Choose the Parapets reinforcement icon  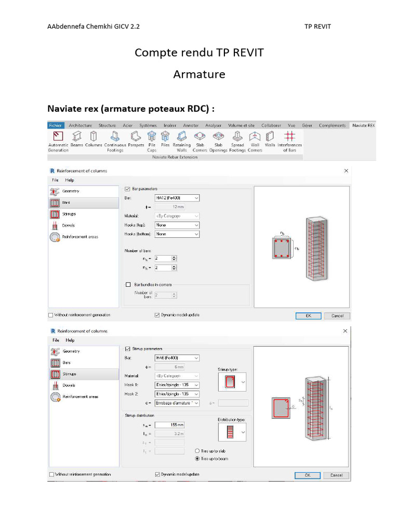[x=136, y=139]
